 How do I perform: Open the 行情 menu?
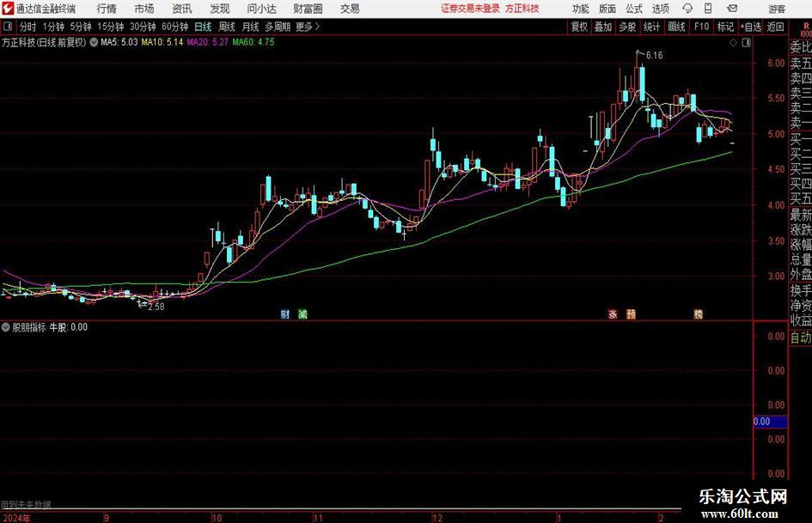[x=107, y=9]
